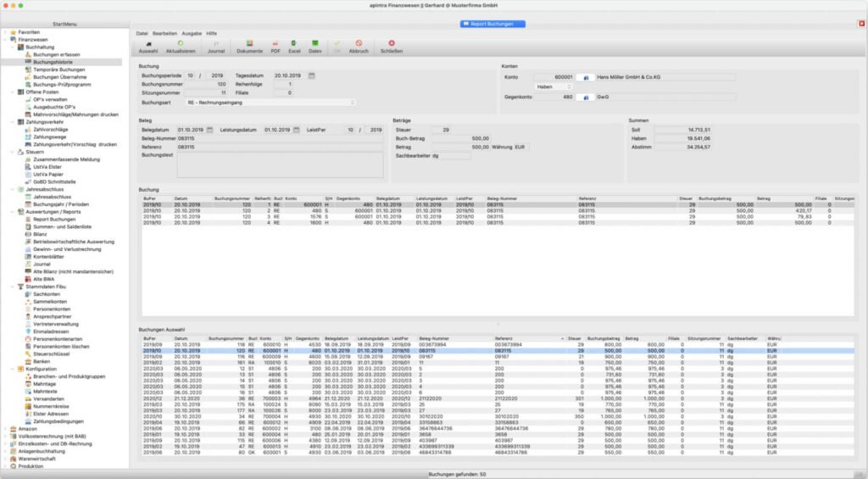
Task: Select the Report Buchungen tab
Action: tap(492, 24)
